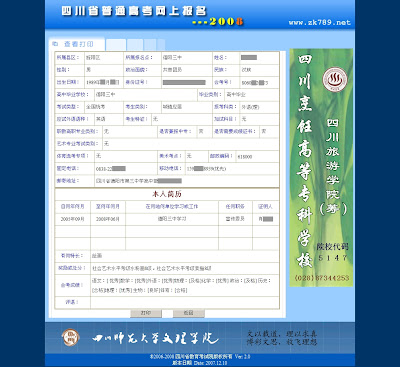
Task: Click the round school emblem in the green banner
Action: pos(335,80)
